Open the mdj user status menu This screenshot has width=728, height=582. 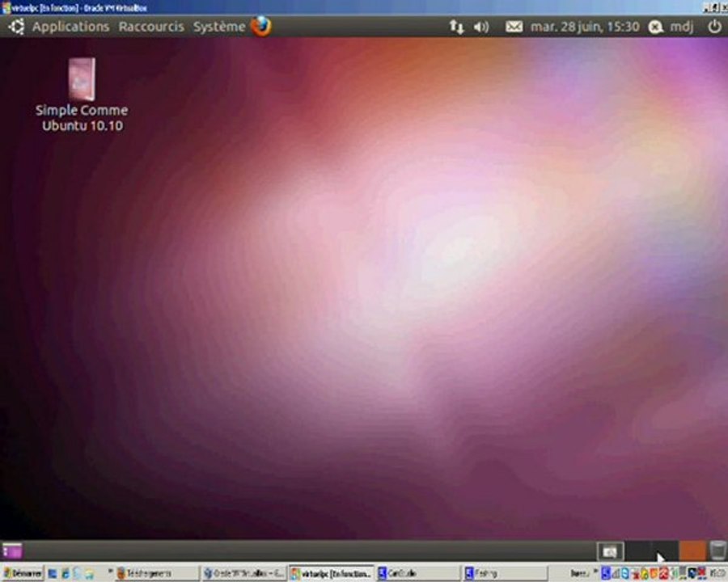pos(671,27)
